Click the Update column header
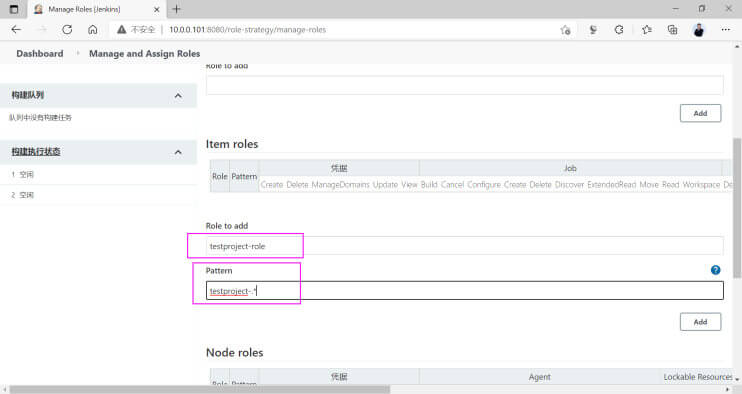 pos(385,184)
